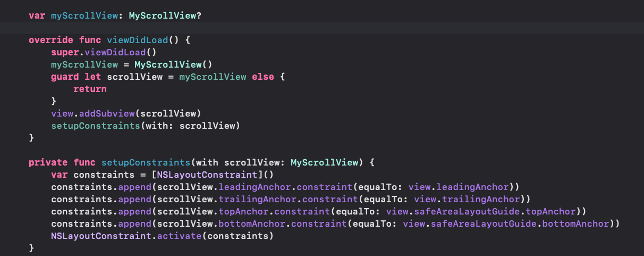Click 'var' before myScrollView declaration
The image size is (644, 256).
tap(37, 16)
